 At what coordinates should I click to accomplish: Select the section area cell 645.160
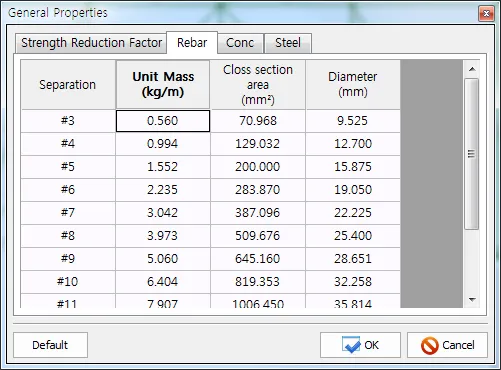click(x=258, y=259)
